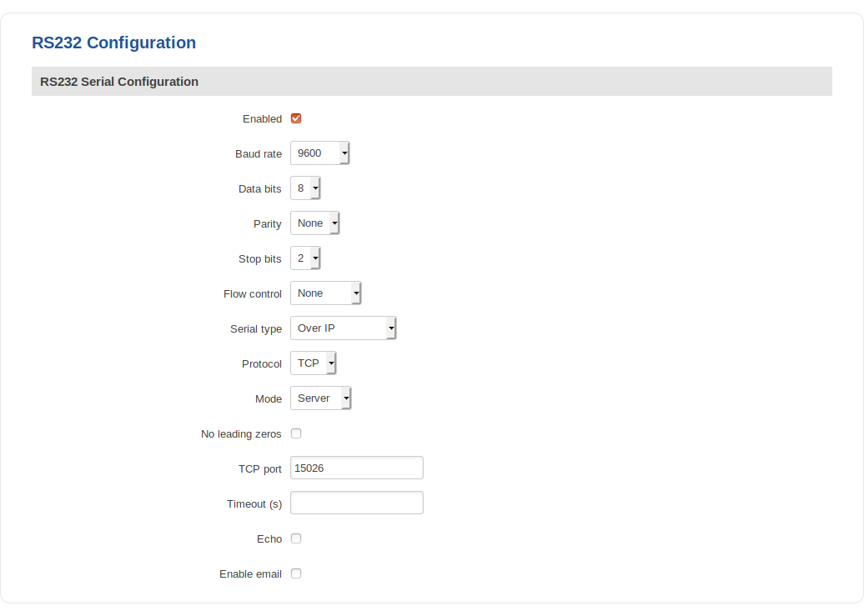
Task: Click the No leading zeros label
Action: (241, 434)
